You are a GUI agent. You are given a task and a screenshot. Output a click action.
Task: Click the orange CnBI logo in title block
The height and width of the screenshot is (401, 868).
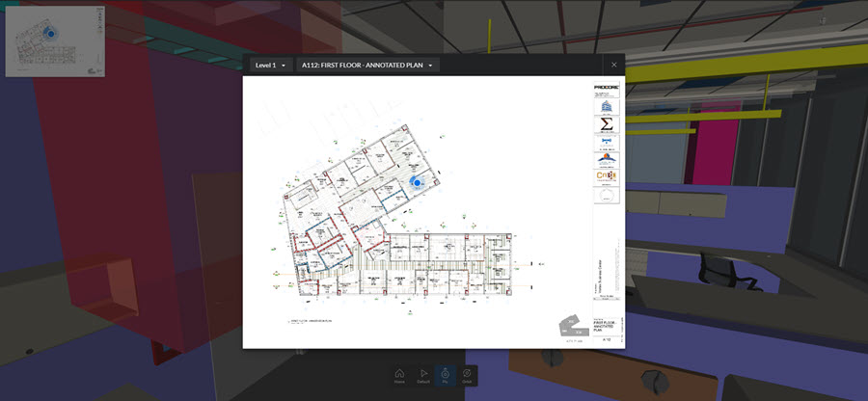pyautogui.click(x=606, y=177)
